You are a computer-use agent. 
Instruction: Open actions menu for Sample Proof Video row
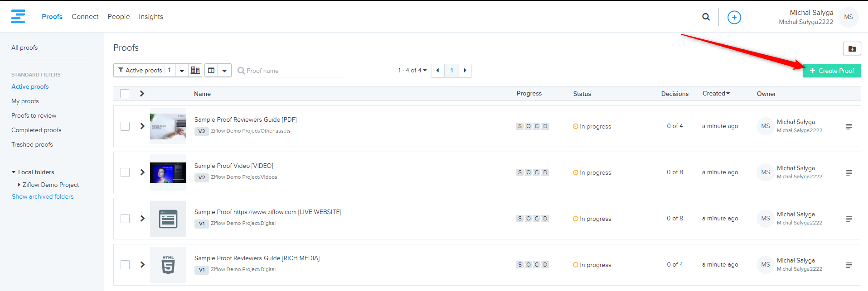849,173
